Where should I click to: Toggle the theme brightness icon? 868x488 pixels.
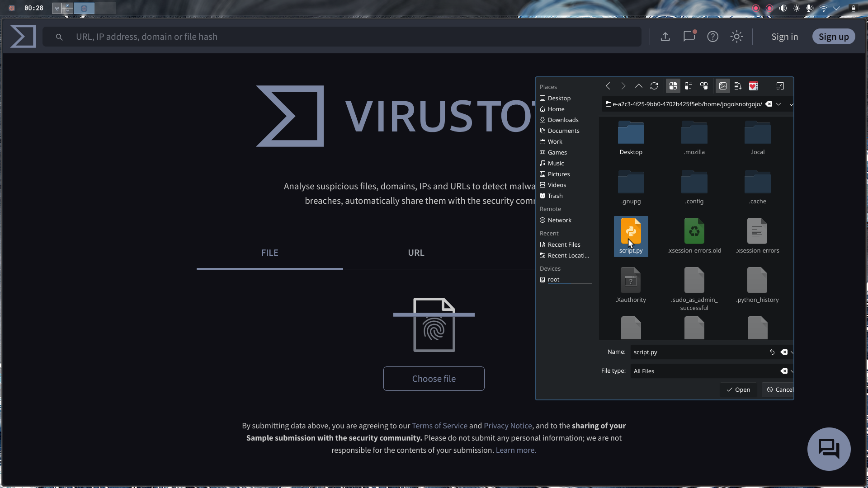click(x=736, y=37)
